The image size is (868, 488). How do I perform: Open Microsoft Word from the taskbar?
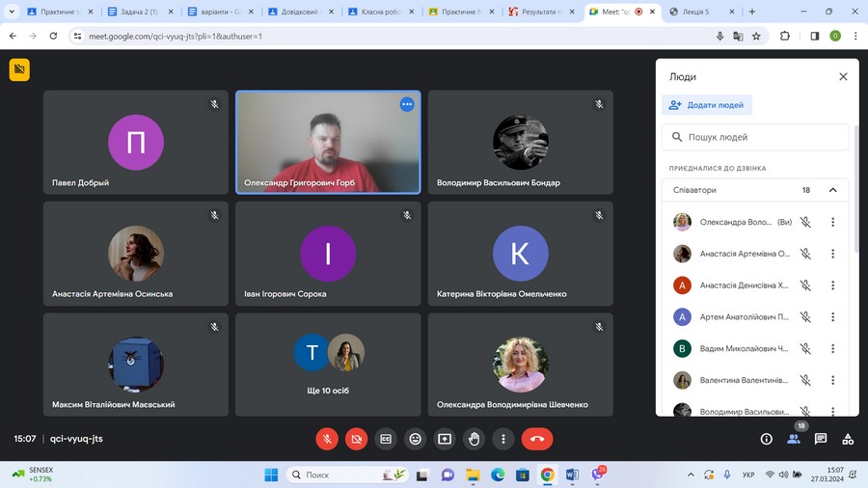click(572, 474)
